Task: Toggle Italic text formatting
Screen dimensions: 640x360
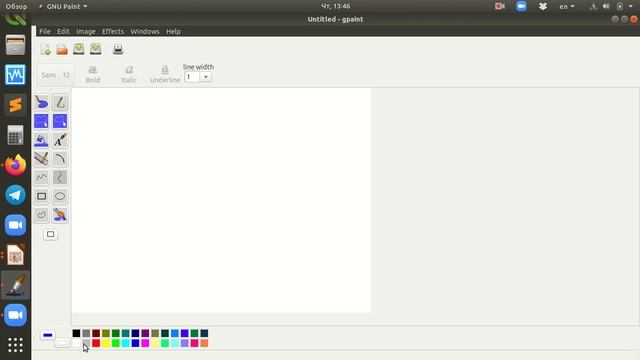Action: (x=129, y=75)
